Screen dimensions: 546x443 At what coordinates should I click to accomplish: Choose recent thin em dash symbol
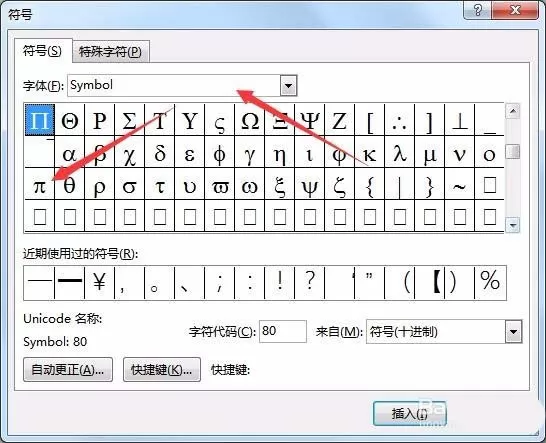point(39,282)
